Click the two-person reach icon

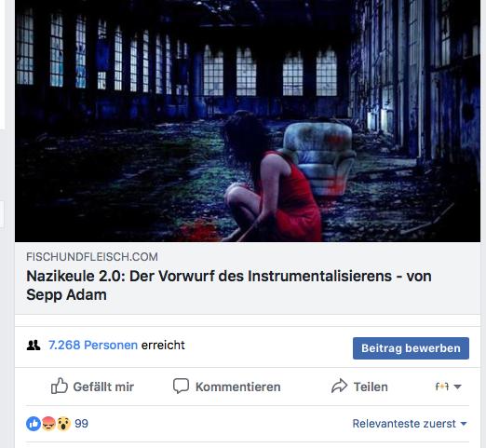pos(34,346)
